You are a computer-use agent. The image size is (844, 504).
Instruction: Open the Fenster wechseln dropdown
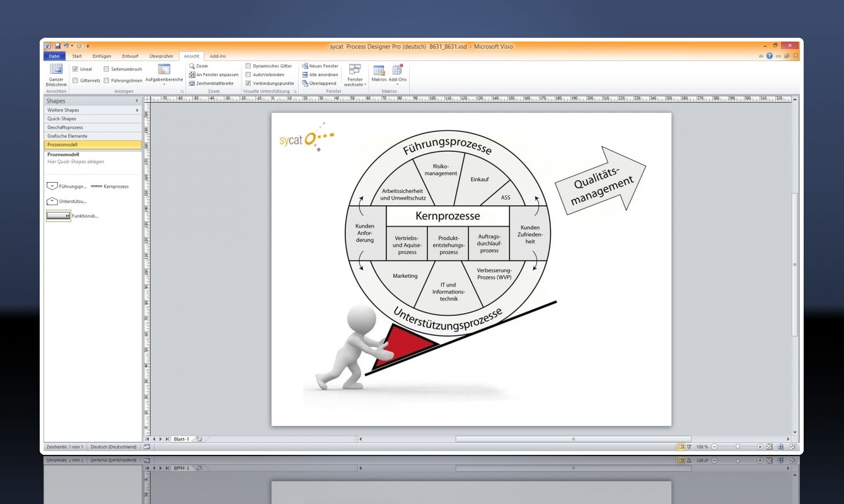coord(355,75)
